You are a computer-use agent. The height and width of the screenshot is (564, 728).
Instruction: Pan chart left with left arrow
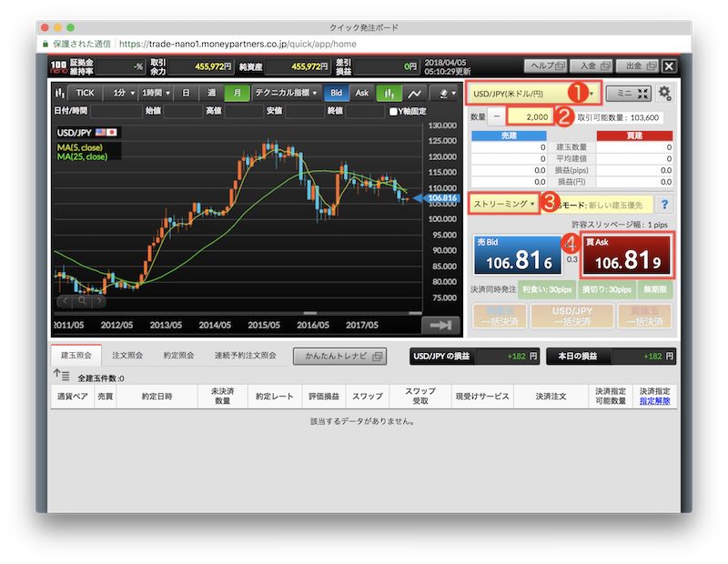point(65,301)
